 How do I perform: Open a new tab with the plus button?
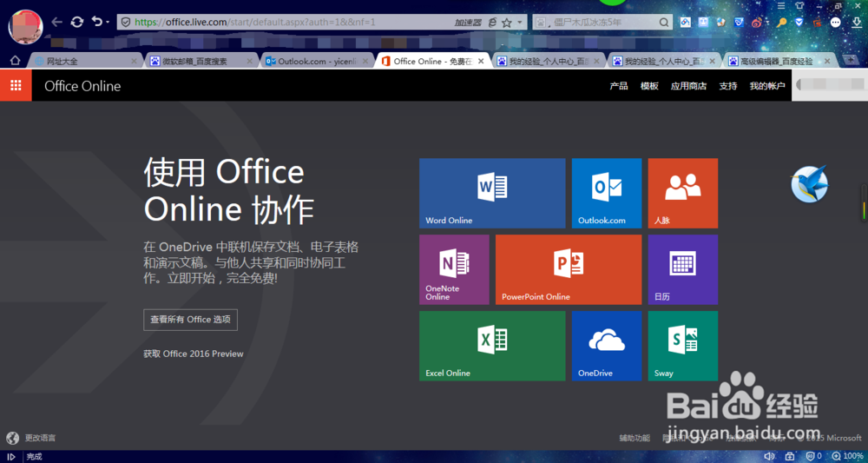(850, 60)
